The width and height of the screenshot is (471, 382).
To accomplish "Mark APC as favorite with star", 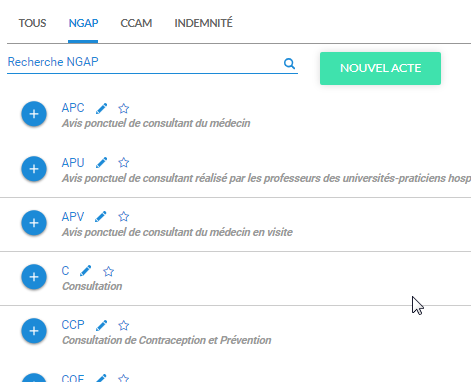I will [124, 108].
